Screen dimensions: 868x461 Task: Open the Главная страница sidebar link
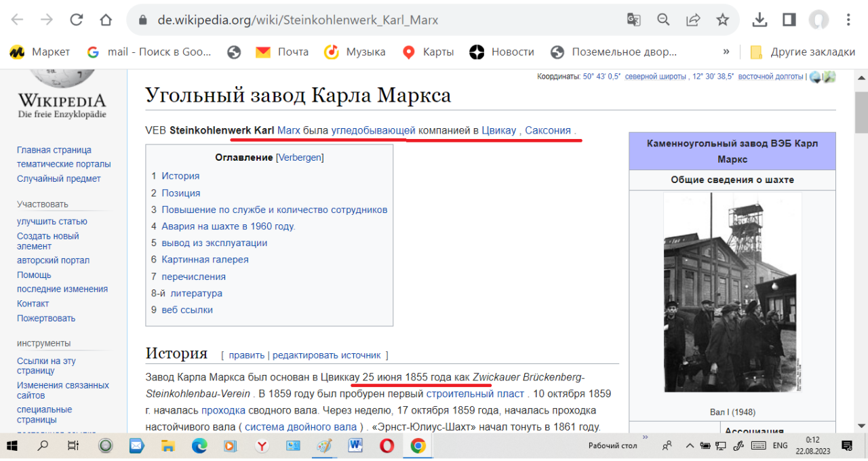54,150
